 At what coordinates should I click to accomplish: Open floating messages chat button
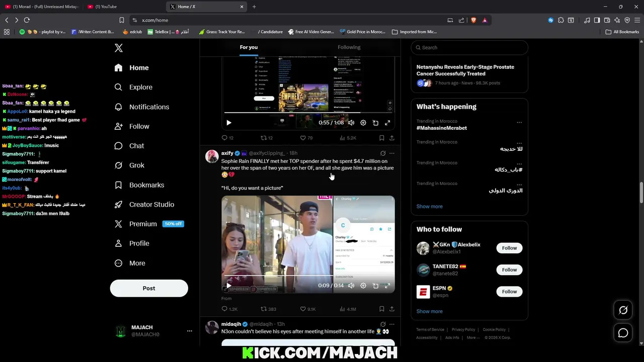[x=623, y=333]
